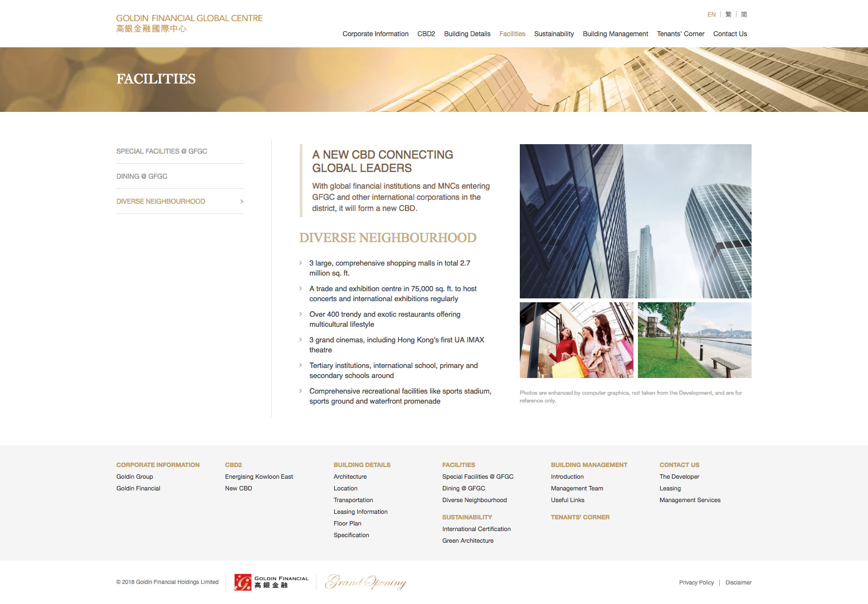Click footer heading Sustainability
The height and width of the screenshot is (604, 868).
(467, 517)
